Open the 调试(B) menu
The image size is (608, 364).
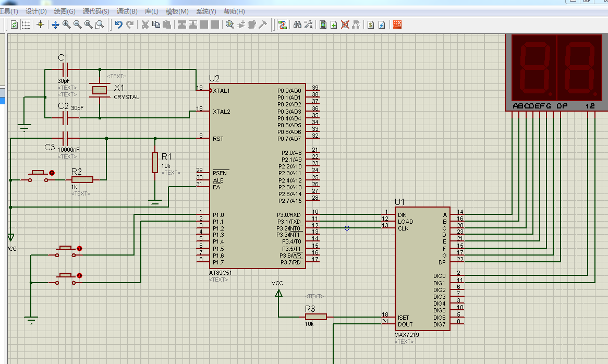click(x=127, y=11)
